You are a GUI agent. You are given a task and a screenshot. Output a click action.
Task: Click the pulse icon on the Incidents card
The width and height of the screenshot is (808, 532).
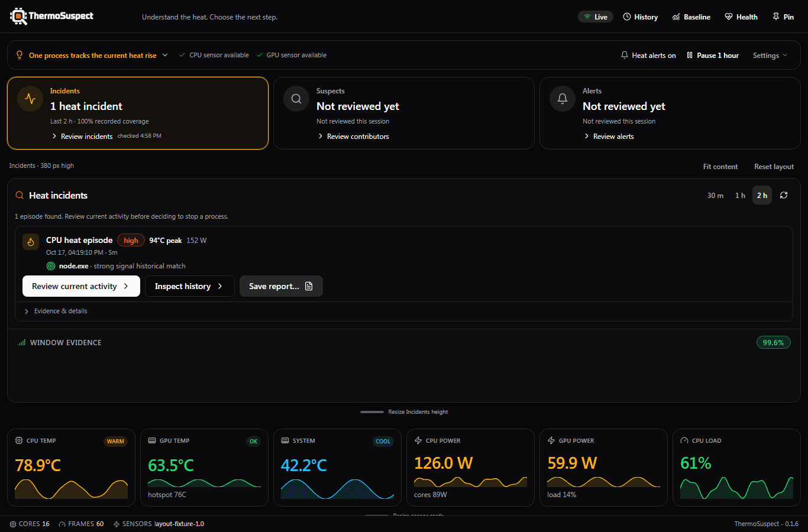pyautogui.click(x=30, y=99)
